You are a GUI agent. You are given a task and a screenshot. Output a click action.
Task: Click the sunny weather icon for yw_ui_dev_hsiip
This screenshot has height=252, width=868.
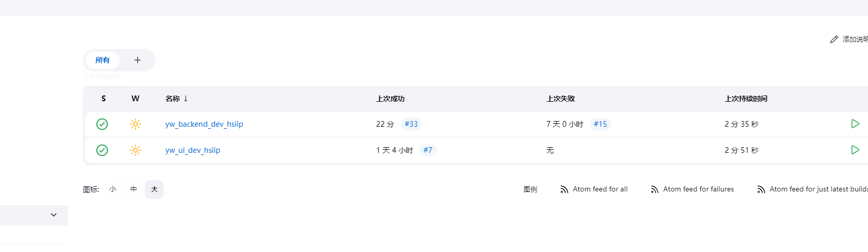[x=135, y=150]
